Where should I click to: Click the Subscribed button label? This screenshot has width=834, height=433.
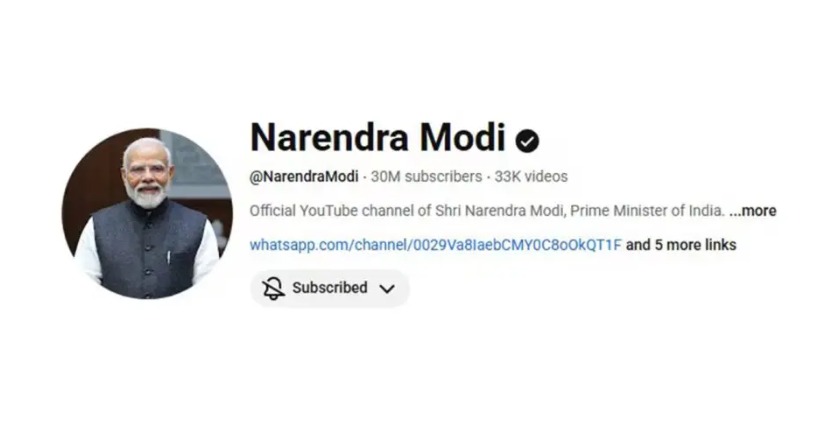[330, 288]
